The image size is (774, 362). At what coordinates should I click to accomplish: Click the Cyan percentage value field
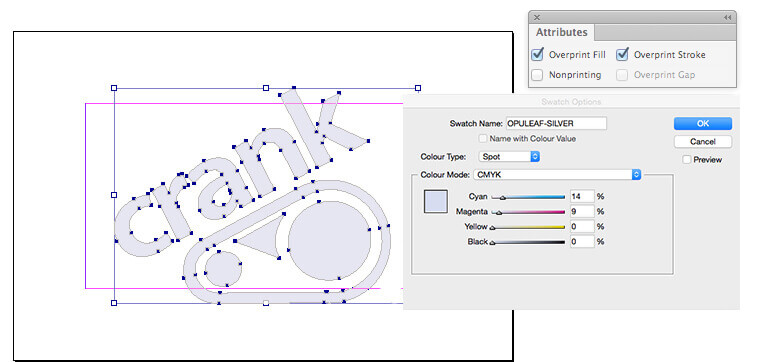(x=582, y=196)
